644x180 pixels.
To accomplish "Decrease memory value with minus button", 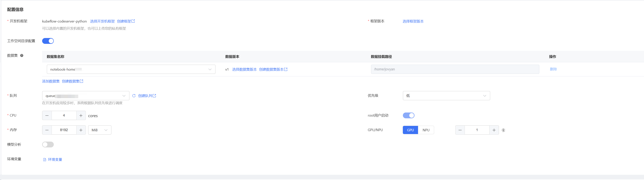I will click(x=47, y=130).
